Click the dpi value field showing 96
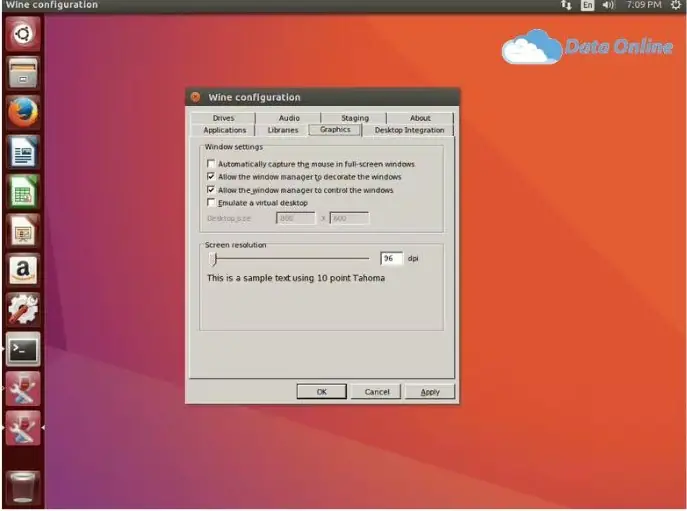 point(391,259)
